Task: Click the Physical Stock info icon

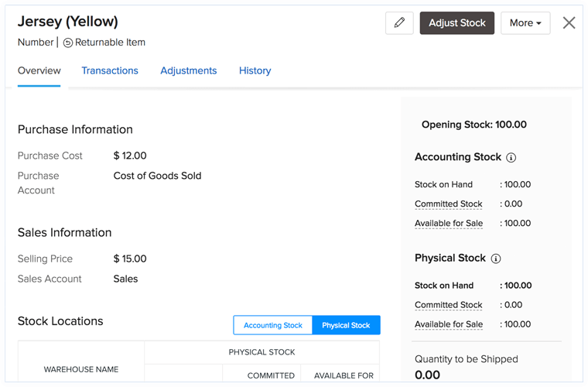Action: (496, 259)
